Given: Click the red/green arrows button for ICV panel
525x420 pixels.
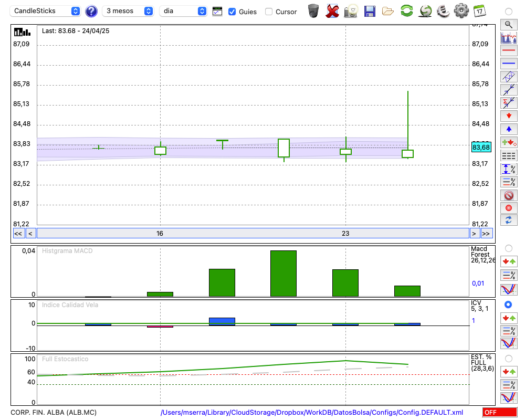Looking at the screenshot, I should click(x=509, y=318).
